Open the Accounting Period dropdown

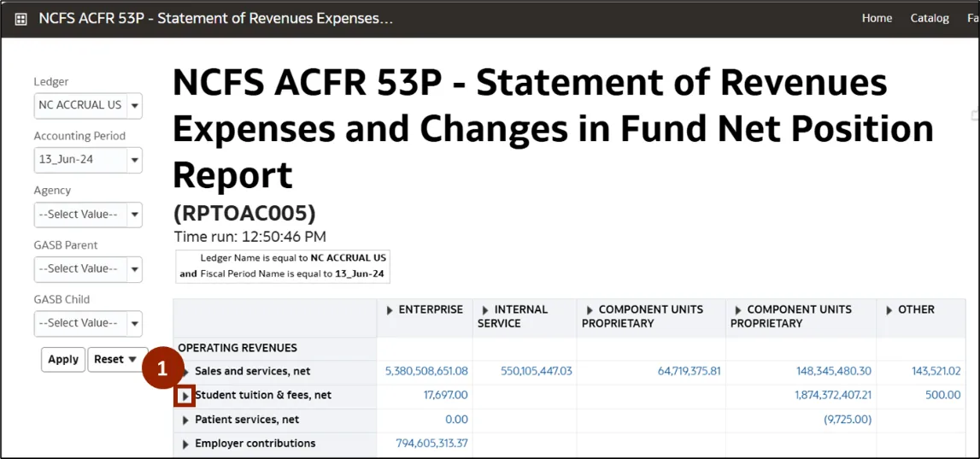point(135,160)
